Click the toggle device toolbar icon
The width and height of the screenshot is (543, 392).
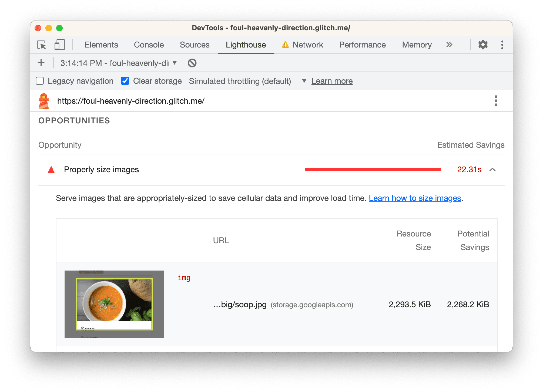coord(59,45)
